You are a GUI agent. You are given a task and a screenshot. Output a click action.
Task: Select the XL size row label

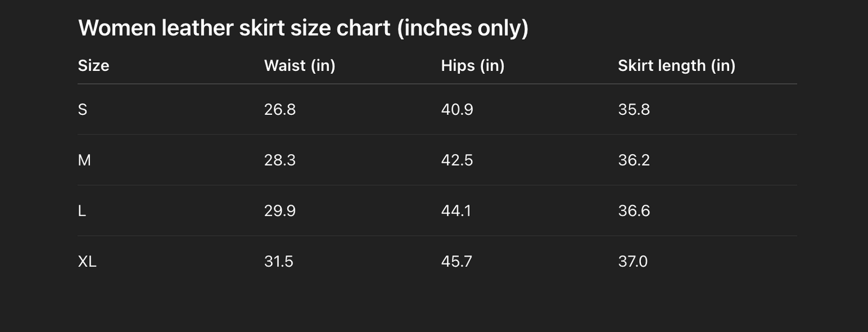coord(87,262)
